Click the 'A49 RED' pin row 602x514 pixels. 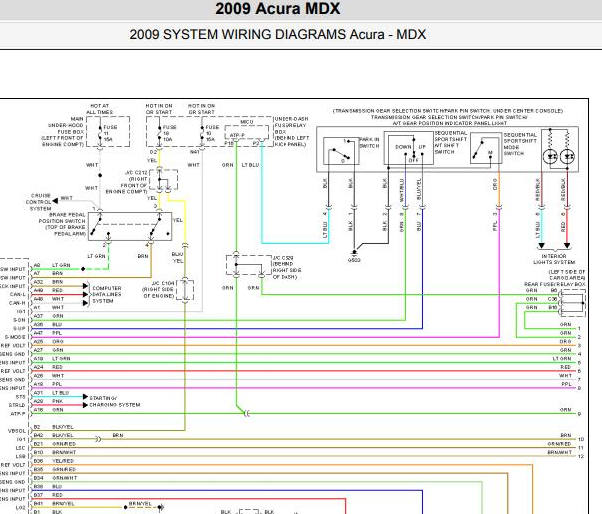coord(48,291)
